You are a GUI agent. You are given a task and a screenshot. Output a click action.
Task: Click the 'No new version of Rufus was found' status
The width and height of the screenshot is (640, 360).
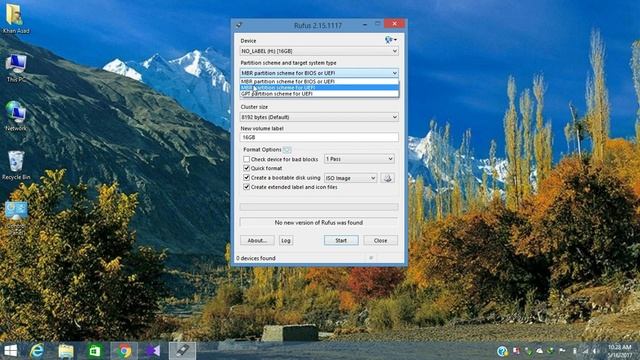(x=319, y=222)
